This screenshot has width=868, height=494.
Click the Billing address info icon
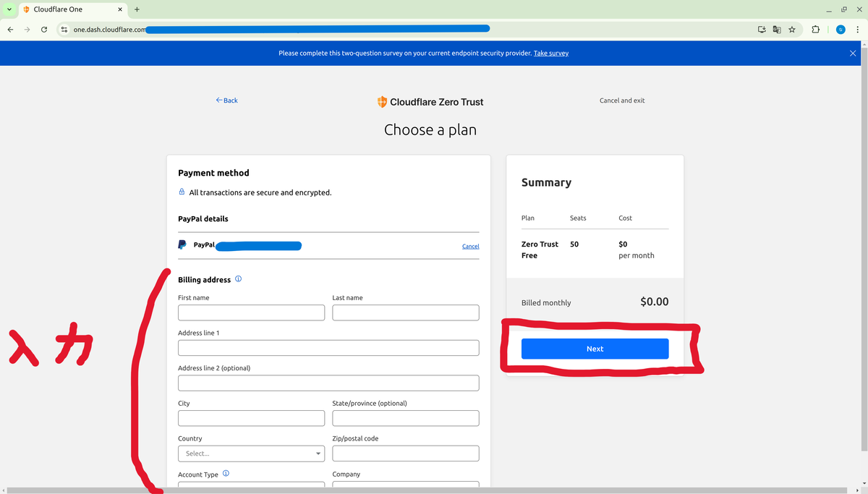[239, 279]
